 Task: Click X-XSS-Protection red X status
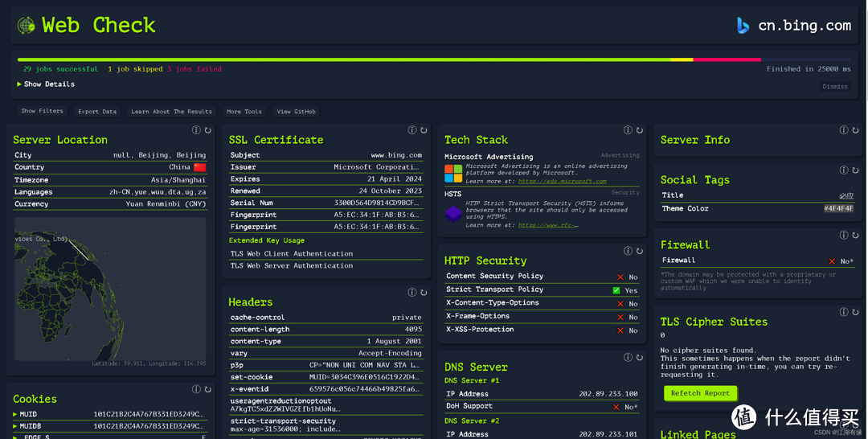(x=620, y=330)
